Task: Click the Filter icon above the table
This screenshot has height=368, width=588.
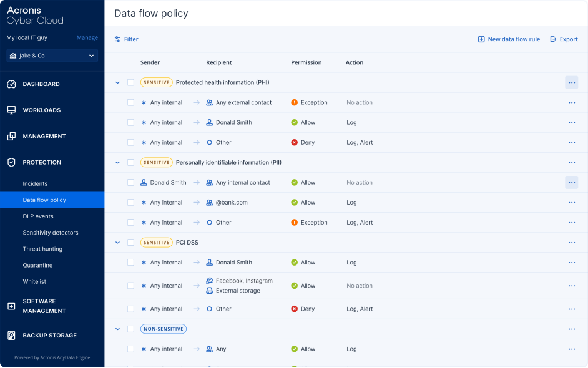Action: pos(118,39)
